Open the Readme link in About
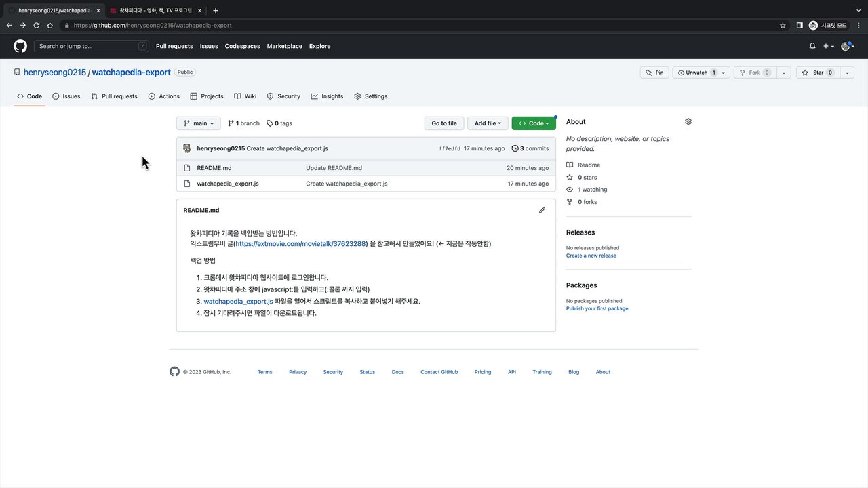 pos(583,165)
